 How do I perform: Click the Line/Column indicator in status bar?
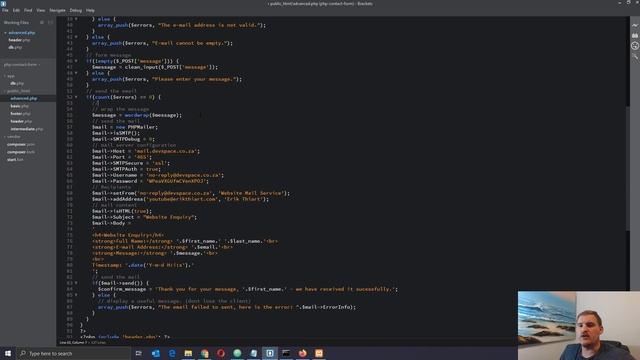click(x=73, y=342)
